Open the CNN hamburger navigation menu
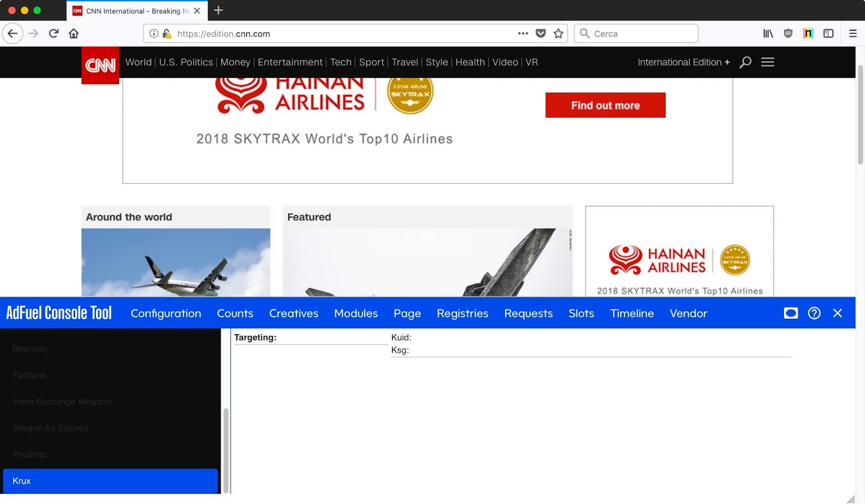The image size is (865, 504). point(768,62)
